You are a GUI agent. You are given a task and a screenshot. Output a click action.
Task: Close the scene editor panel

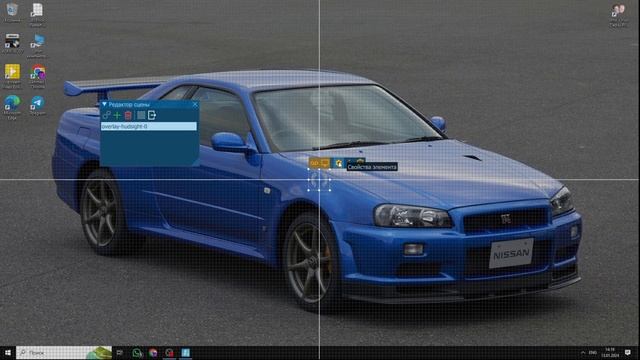(x=195, y=104)
